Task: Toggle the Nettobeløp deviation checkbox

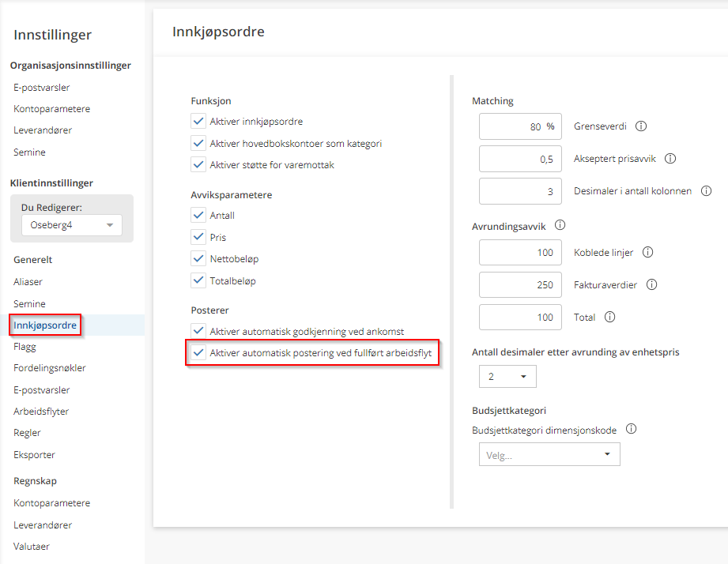Action: coord(198,258)
